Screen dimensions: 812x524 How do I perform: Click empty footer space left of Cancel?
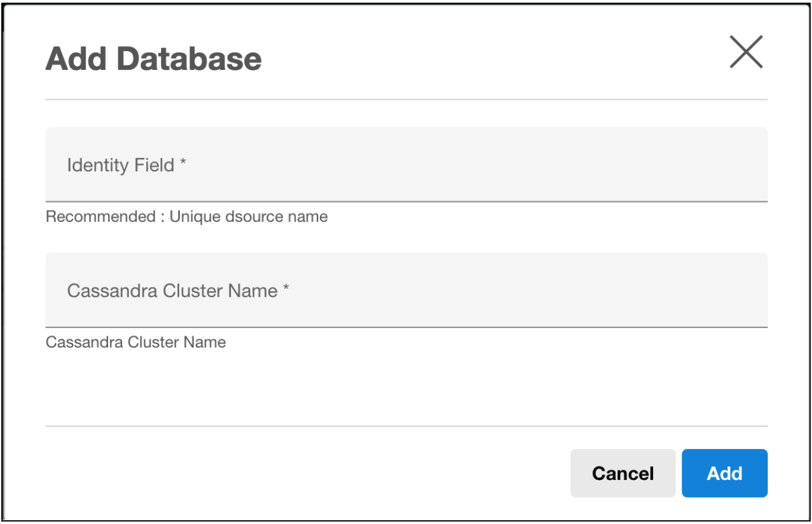point(304,473)
